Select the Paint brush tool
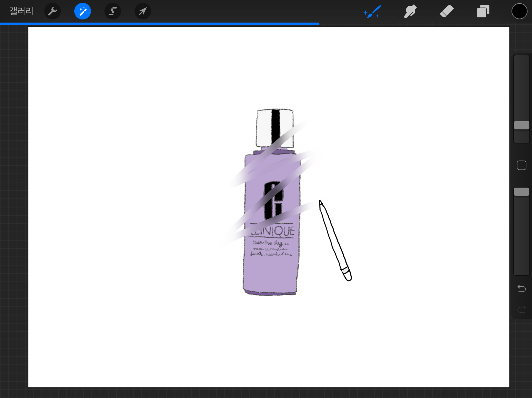532x398 pixels. (x=372, y=11)
